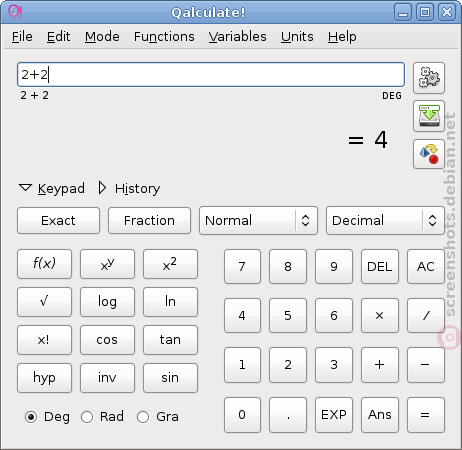Click the number 6 key
Screen dimensions: 462x450
coord(334,315)
